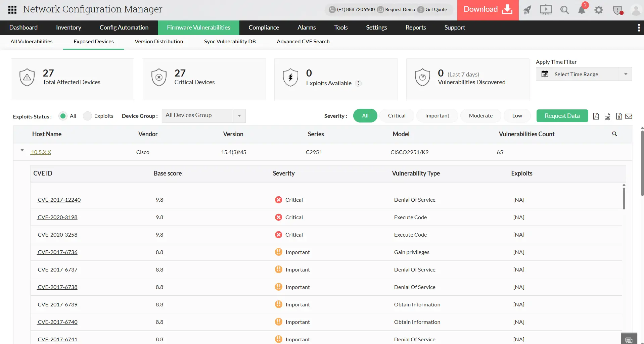Collapse the 10.5.X.X device row
644x344 pixels.
pyautogui.click(x=22, y=150)
